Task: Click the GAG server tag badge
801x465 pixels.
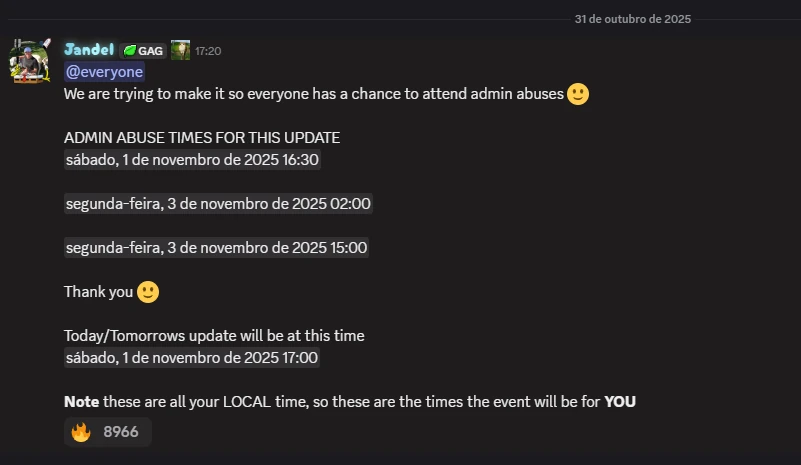Action: pos(143,50)
